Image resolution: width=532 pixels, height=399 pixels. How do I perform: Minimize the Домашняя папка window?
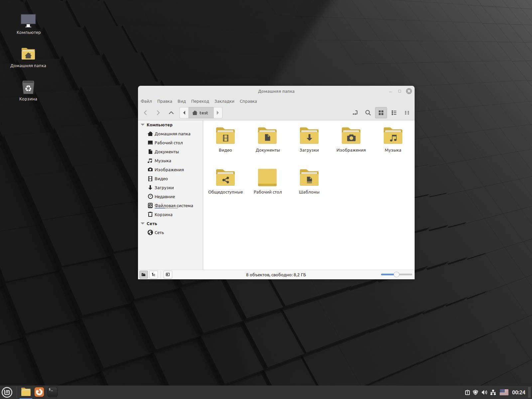[390, 91]
